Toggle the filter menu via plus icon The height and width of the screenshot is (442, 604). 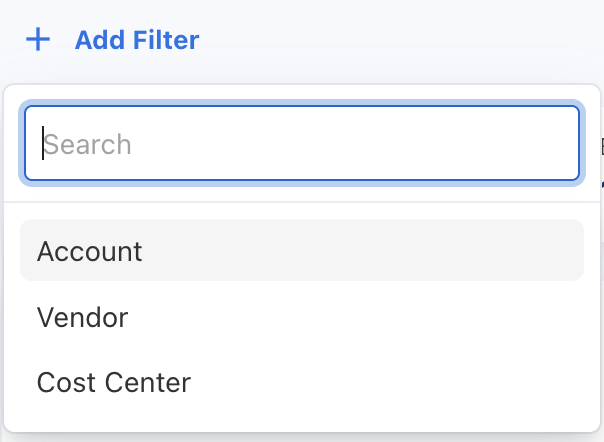coord(38,40)
